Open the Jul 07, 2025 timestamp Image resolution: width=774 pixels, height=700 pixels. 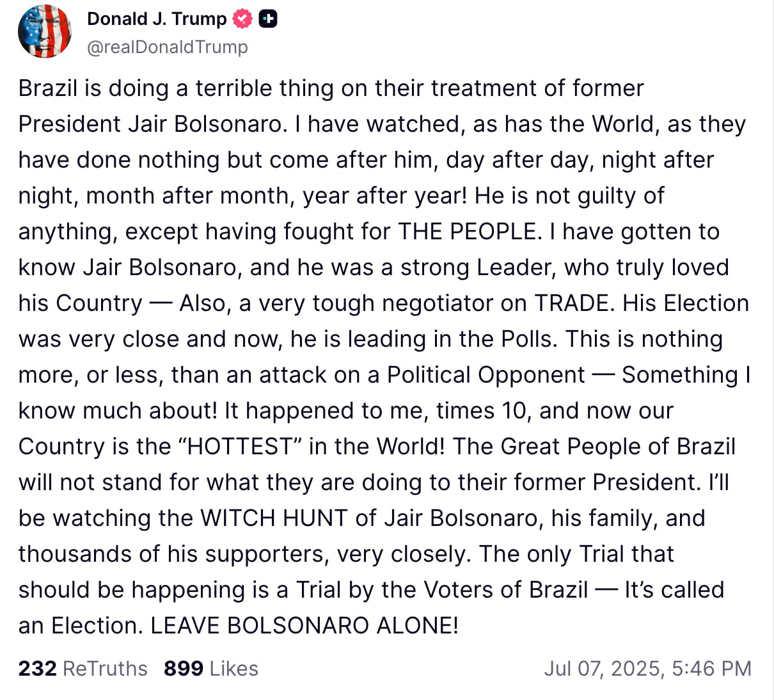[x=647, y=669]
